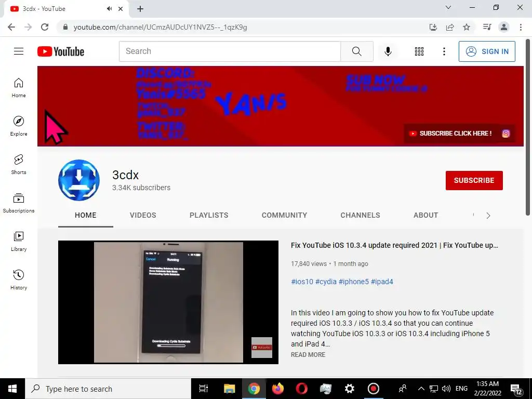This screenshot has height=399, width=532.
Task: Switch to the PLAYLISTS tab
Action: (209, 215)
